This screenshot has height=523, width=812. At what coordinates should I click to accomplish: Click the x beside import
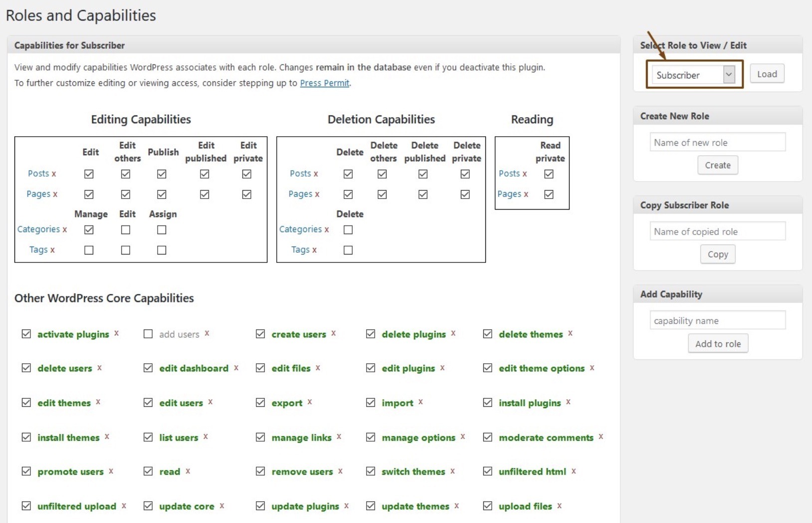420,402
